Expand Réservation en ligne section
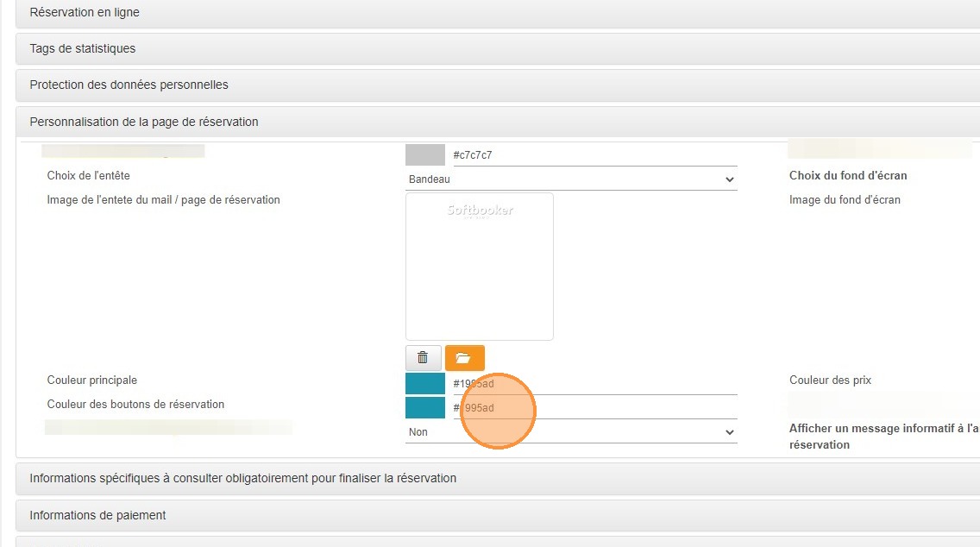Viewport: 980px width, 547px height. pyautogui.click(x=498, y=12)
